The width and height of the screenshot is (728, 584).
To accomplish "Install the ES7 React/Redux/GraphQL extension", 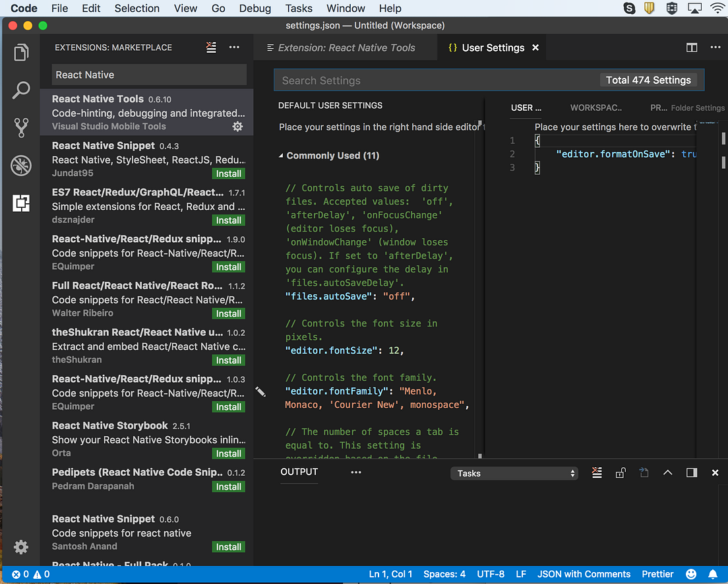I will pyautogui.click(x=228, y=220).
